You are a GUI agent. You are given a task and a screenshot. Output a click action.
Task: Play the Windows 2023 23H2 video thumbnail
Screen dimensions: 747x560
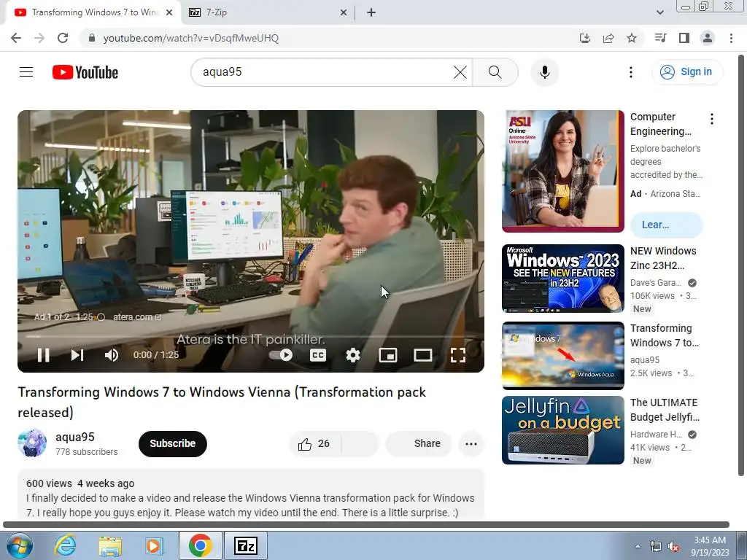click(562, 279)
